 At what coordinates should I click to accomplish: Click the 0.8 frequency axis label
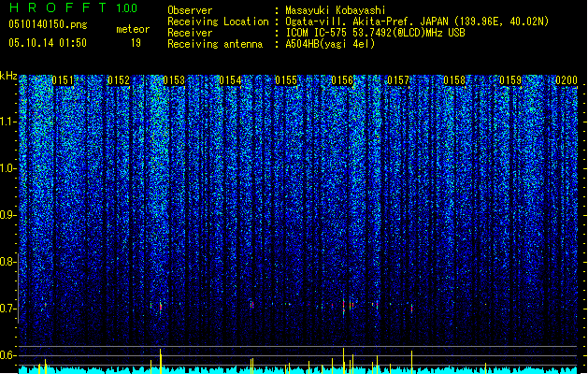click(7, 262)
